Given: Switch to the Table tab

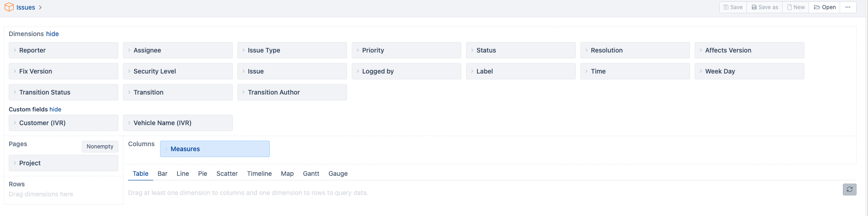Looking at the screenshot, I should click(x=140, y=174).
